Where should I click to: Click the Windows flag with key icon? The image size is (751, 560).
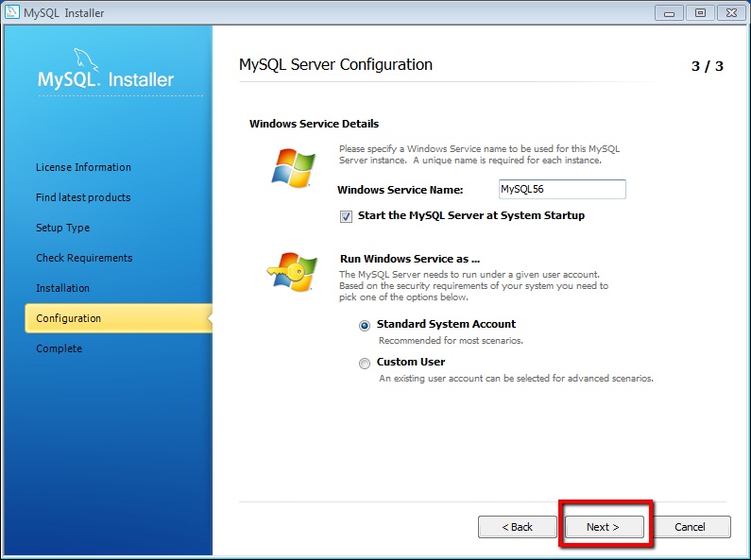click(293, 271)
